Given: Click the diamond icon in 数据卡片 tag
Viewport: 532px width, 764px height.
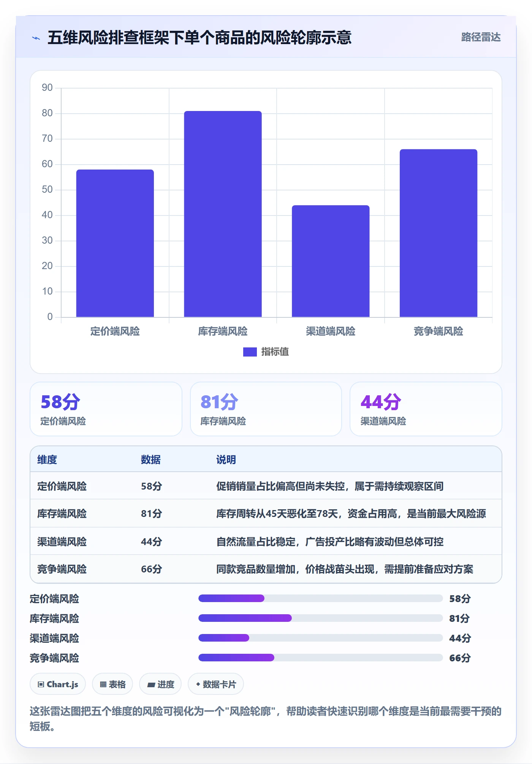Looking at the screenshot, I should pos(198,684).
